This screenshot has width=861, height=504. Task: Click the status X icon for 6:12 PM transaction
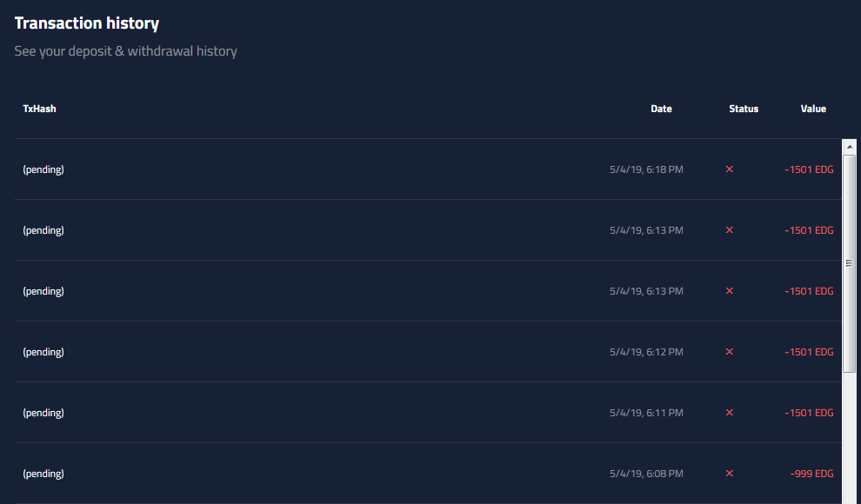(729, 352)
